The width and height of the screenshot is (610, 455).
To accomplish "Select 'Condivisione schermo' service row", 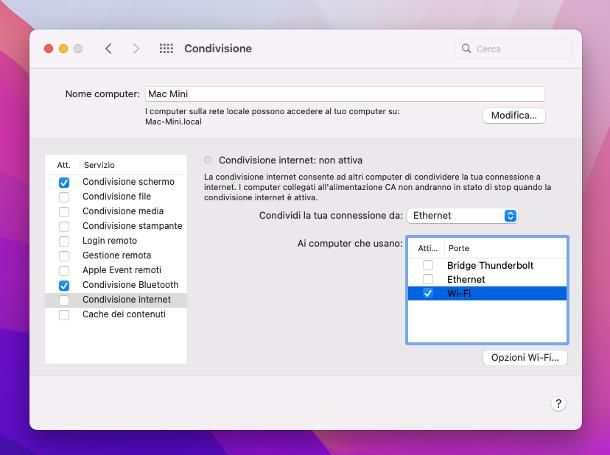I will [116, 182].
